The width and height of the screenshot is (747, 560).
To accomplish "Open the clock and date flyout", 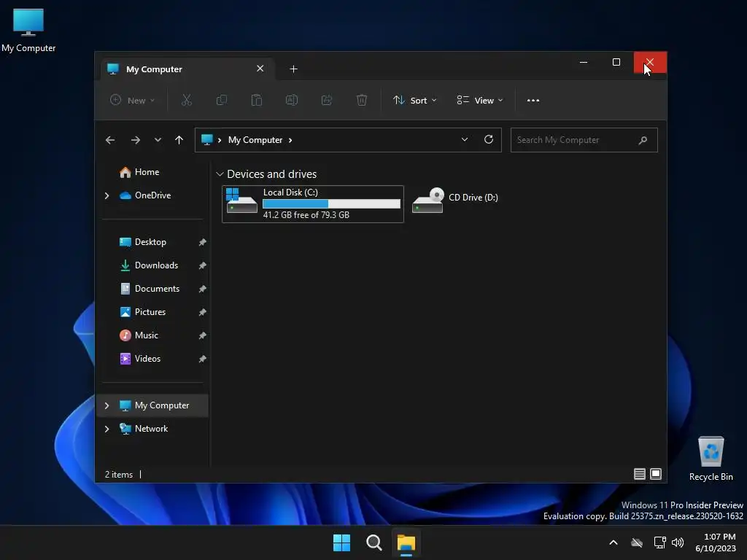I will click(716, 542).
